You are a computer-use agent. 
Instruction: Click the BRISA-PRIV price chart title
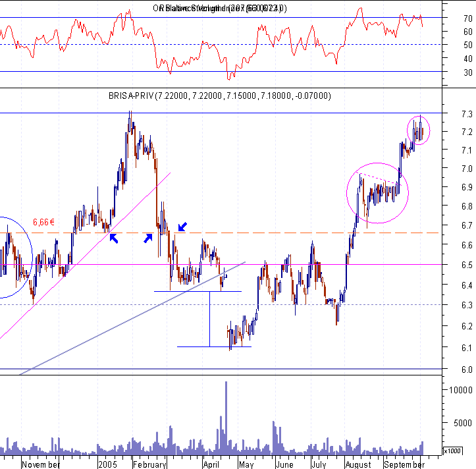tap(219, 96)
